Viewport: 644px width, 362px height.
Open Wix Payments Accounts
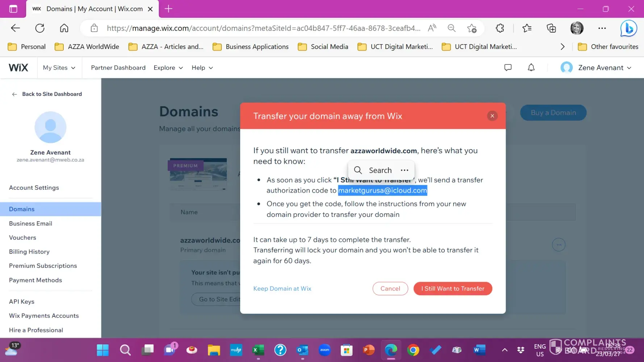click(44, 316)
